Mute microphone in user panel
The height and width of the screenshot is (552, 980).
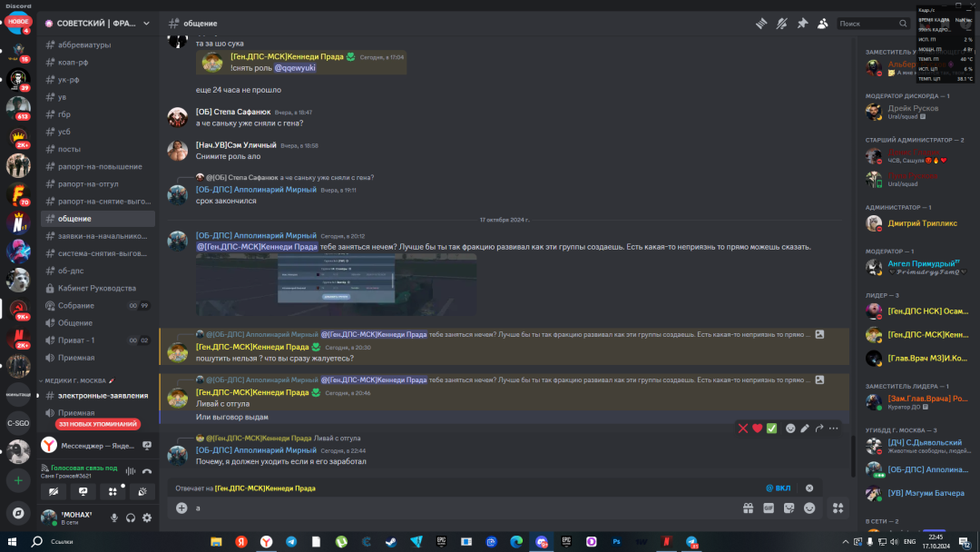point(114,517)
